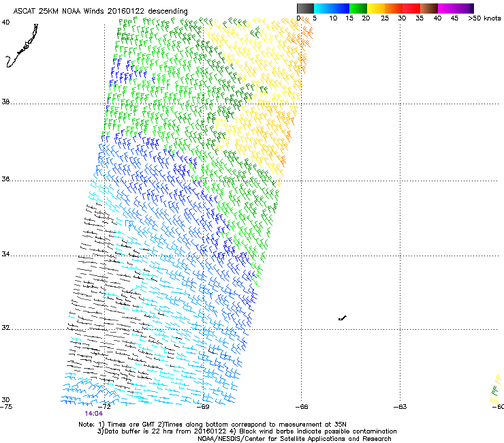The height and width of the screenshot is (443, 504).
Task: Click the legend tick label '10'
Action: [333, 18]
